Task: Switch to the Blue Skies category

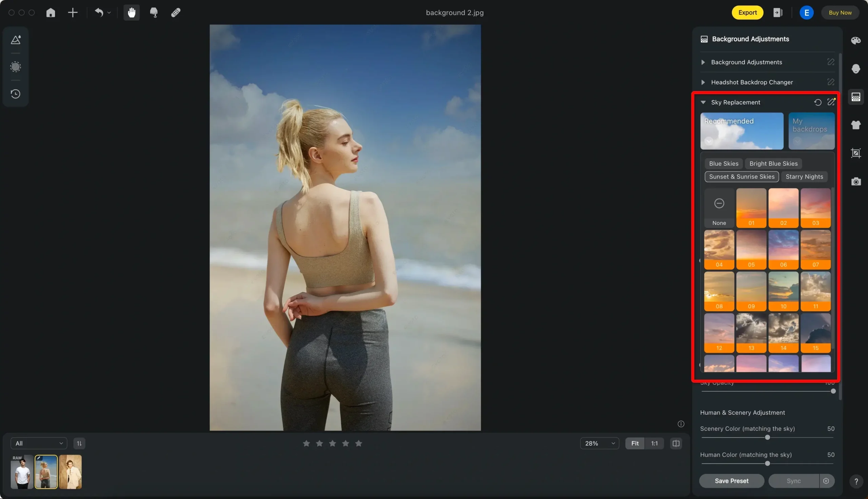Action: click(x=723, y=164)
